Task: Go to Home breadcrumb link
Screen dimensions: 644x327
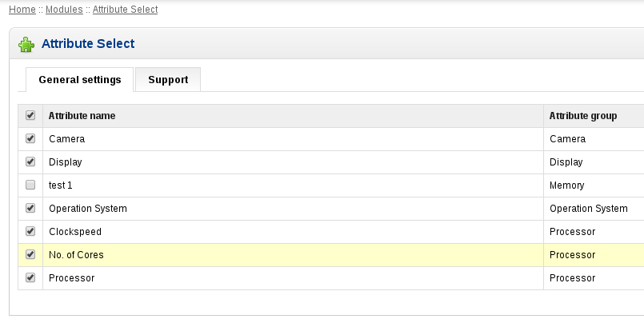Action: tap(22, 10)
